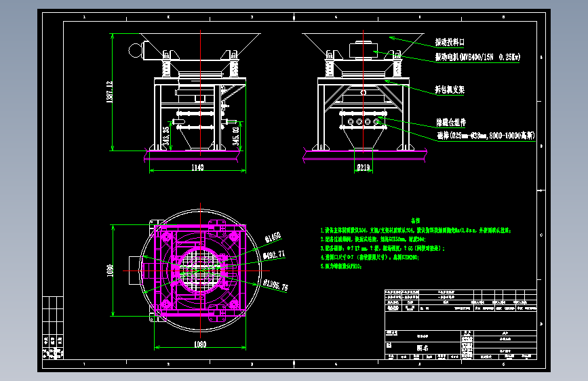
Task: Select the 图名 title block cell
Action: tap(423, 348)
